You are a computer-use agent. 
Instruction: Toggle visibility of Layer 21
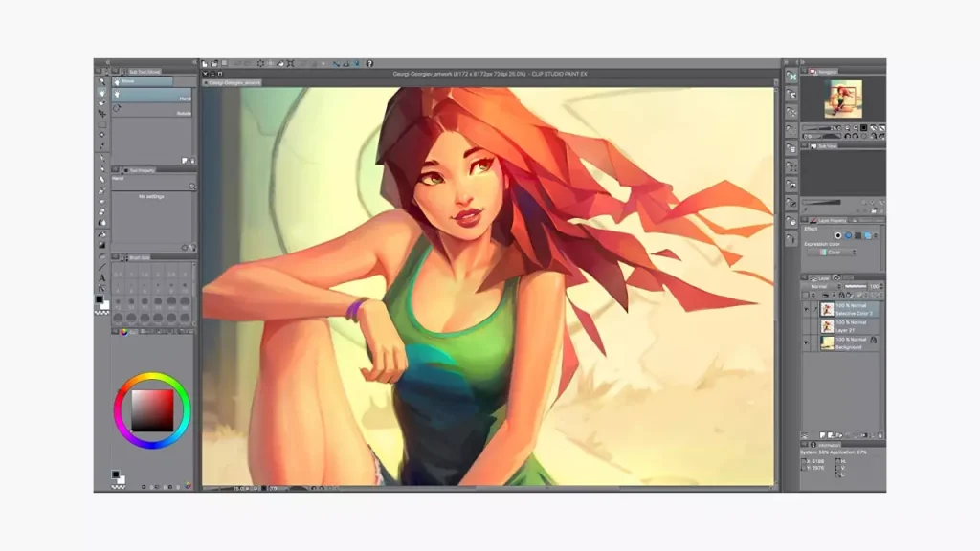tap(806, 326)
